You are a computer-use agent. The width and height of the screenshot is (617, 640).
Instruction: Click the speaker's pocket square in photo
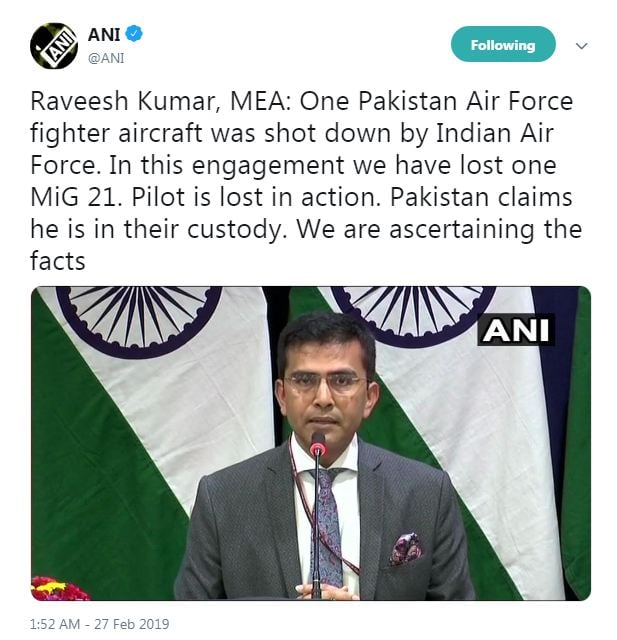[406, 549]
